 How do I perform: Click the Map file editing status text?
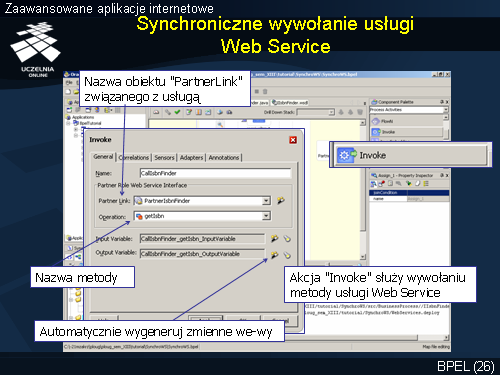(436, 347)
